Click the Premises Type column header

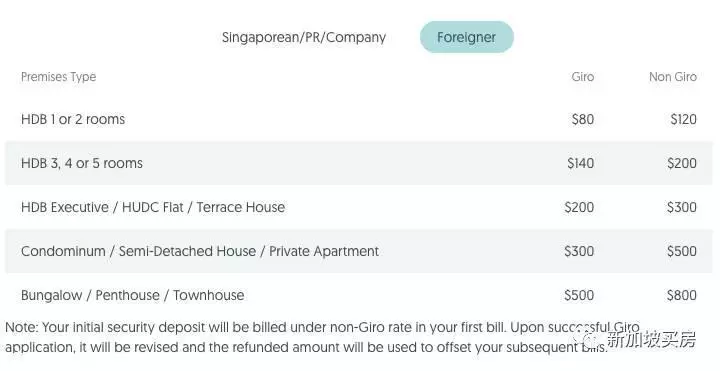pos(58,77)
